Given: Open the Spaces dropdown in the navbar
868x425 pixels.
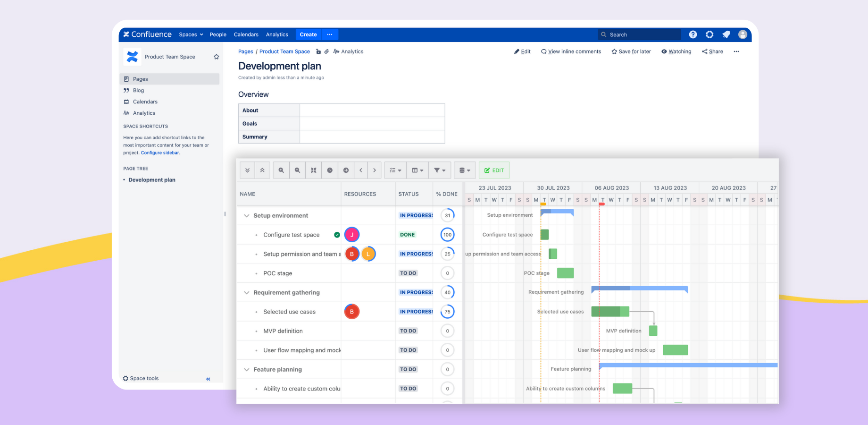Looking at the screenshot, I should (191, 34).
